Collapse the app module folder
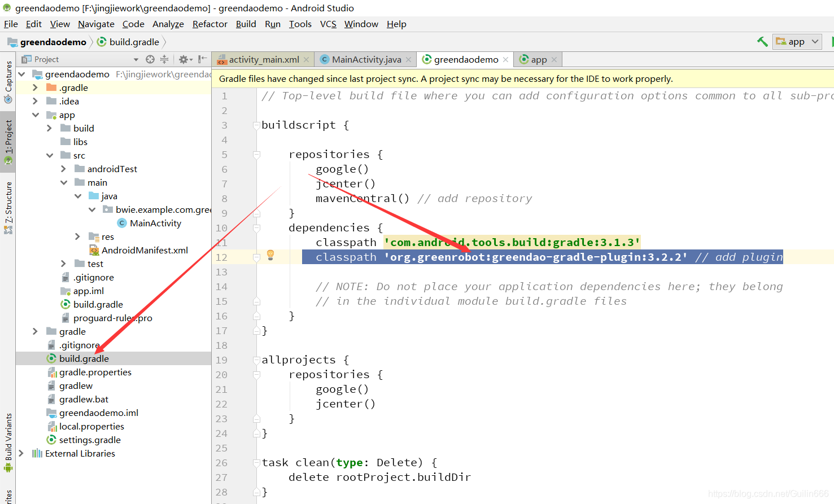Viewport: 834px width, 504px height. click(36, 115)
